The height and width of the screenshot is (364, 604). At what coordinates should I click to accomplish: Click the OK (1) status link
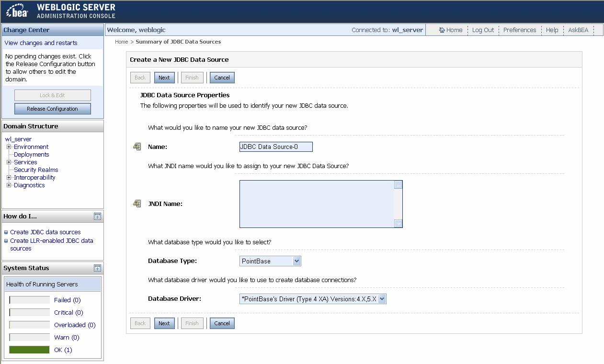63,350
